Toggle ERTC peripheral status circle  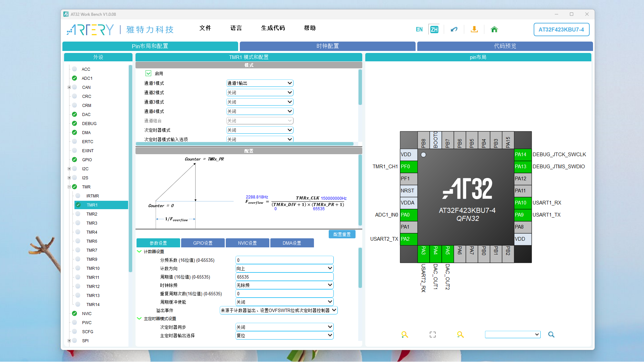point(74,141)
